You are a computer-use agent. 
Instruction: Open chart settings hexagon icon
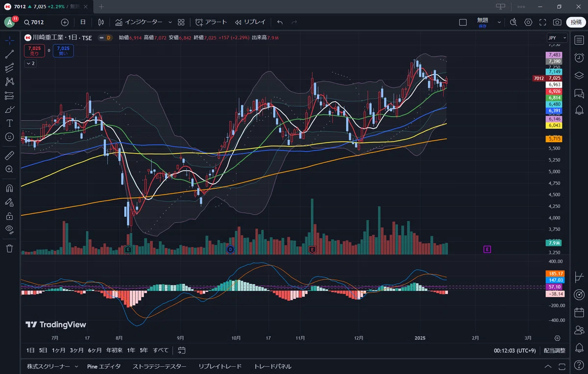click(x=528, y=22)
